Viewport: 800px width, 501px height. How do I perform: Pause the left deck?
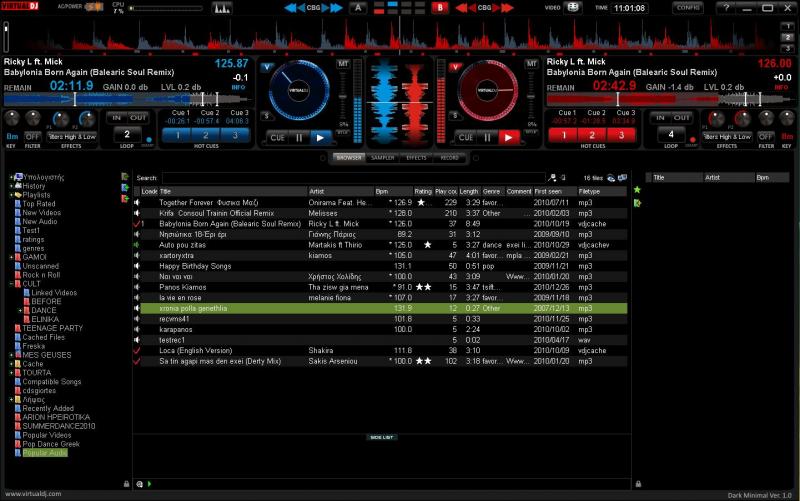[299, 137]
